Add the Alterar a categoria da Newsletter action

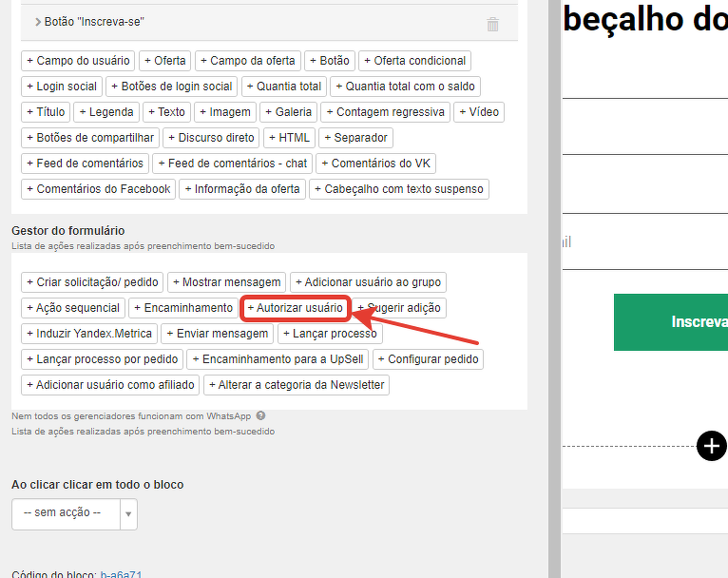pos(297,385)
